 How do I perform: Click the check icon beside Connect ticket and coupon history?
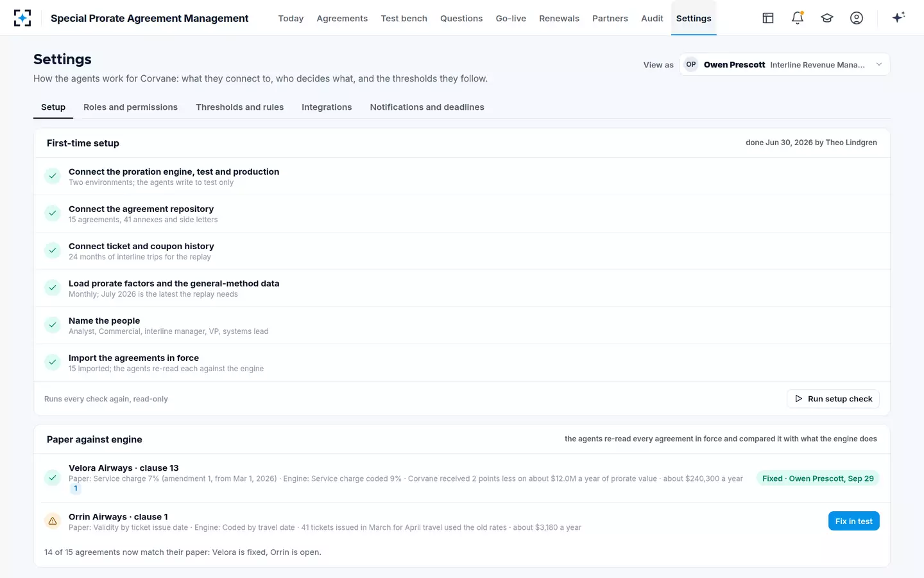53,250
